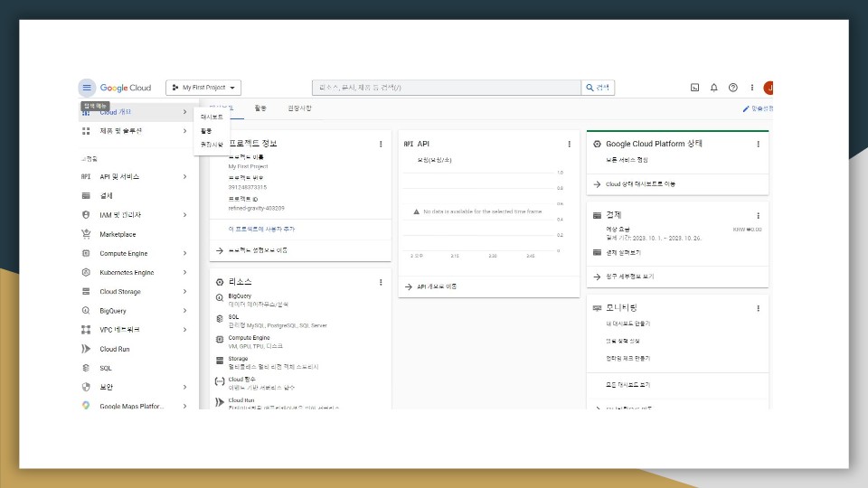Expand the Cloud overview submenu chevron

point(184,112)
